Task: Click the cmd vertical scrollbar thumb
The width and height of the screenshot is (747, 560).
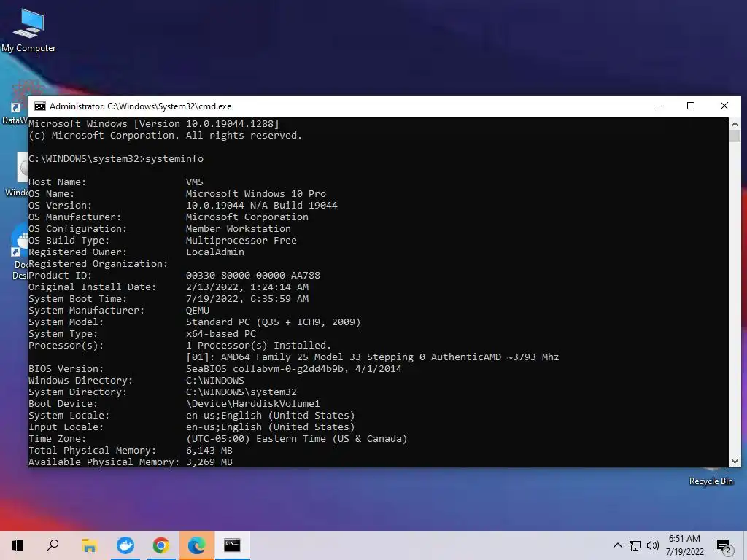Action: pyautogui.click(x=735, y=136)
